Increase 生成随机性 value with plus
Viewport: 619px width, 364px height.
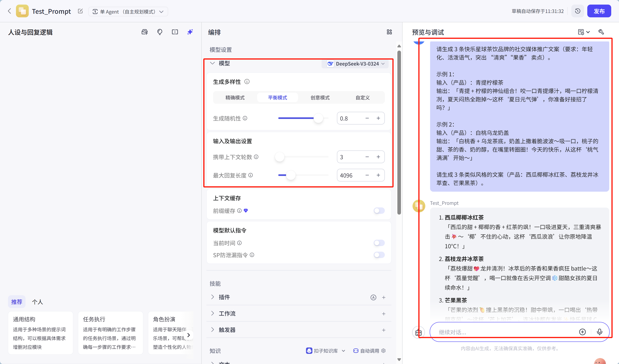[378, 118]
